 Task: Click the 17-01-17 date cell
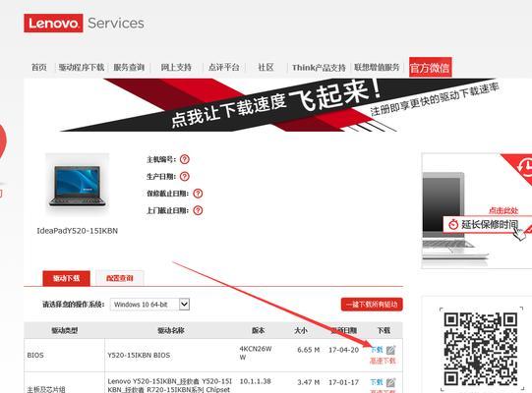(x=343, y=382)
